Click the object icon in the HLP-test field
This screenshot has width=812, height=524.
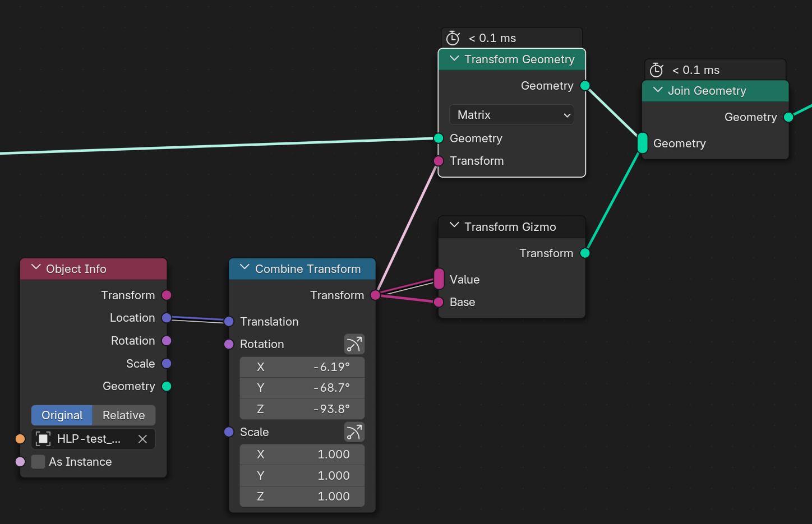tap(43, 439)
